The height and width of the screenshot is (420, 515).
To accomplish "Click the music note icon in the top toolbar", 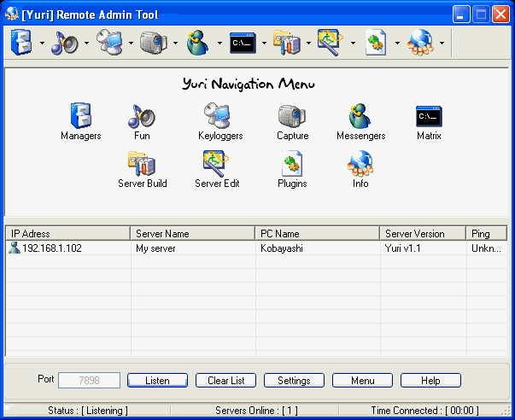I will point(64,42).
